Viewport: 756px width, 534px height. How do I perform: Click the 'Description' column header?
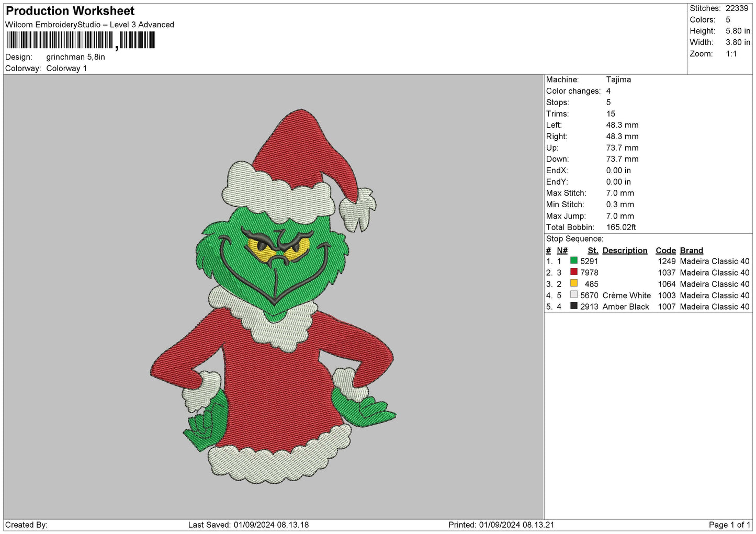coord(625,251)
